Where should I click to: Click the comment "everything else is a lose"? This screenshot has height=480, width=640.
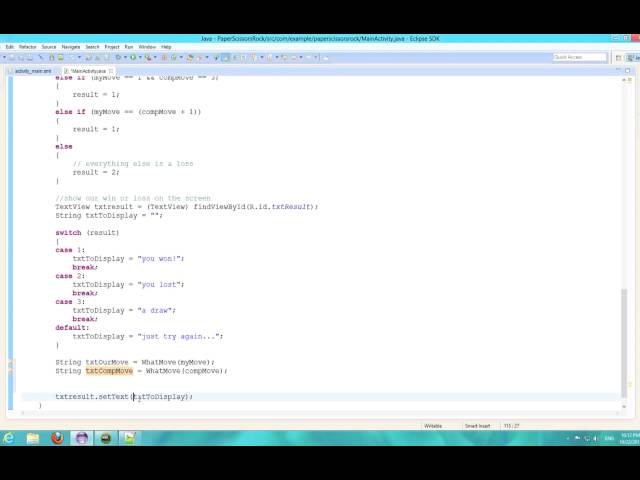(133, 164)
